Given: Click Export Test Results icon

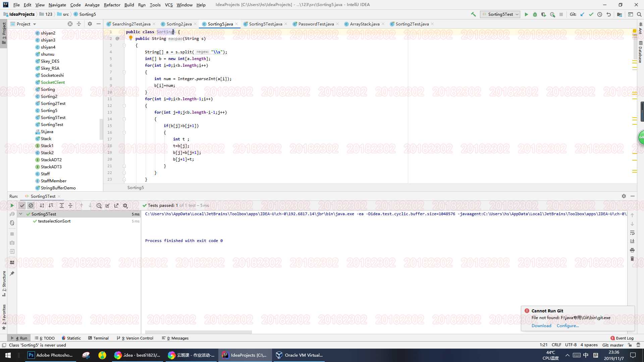Looking at the screenshot, I should click(116, 205).
